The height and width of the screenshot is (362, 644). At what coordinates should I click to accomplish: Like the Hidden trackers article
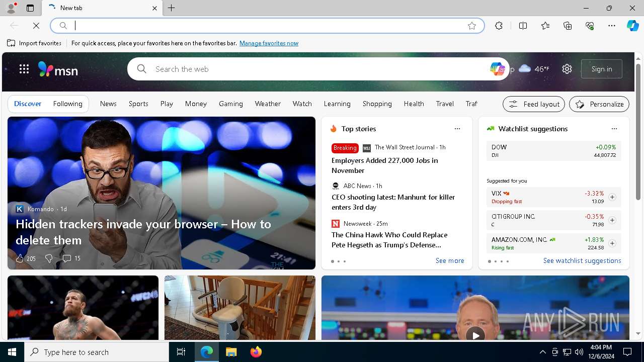click(x=25, y=258)
